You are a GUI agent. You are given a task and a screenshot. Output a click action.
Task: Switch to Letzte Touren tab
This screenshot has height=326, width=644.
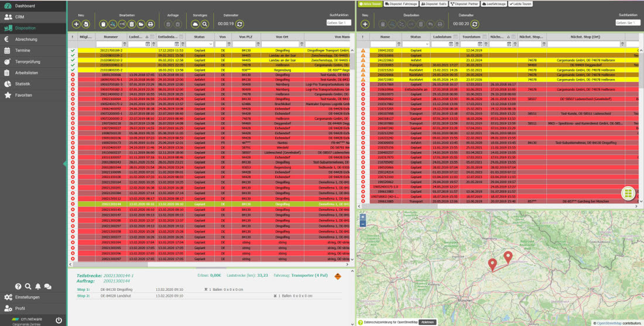(520, 4)
